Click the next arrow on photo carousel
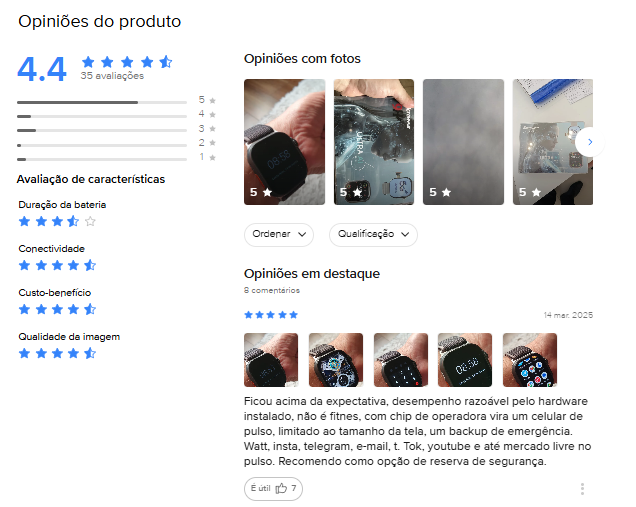Image resolution: width=636 pixels, height=507 pixels. click(590, 142)
